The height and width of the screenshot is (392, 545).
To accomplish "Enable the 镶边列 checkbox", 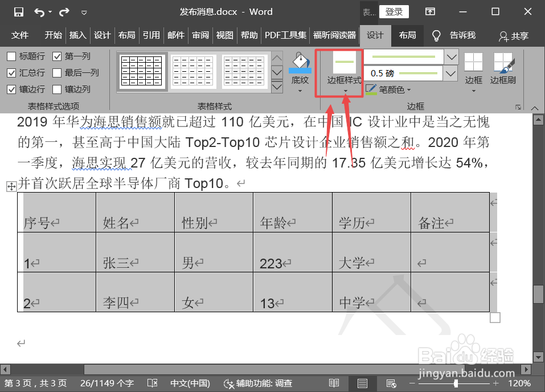I will coord(57,89).
